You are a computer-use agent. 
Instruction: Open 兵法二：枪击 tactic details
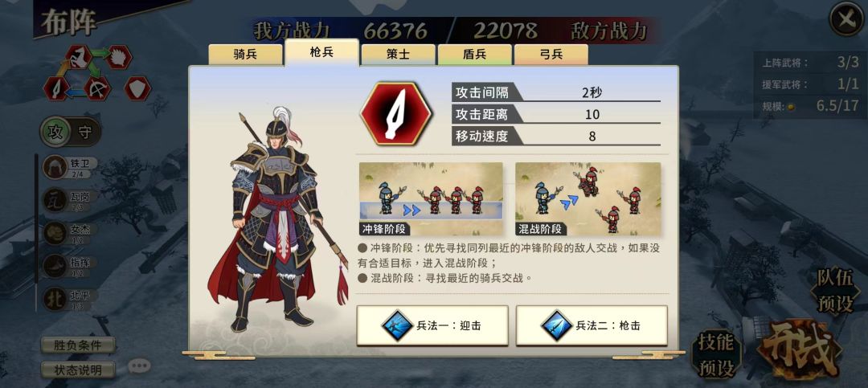(x=592, y=325)
